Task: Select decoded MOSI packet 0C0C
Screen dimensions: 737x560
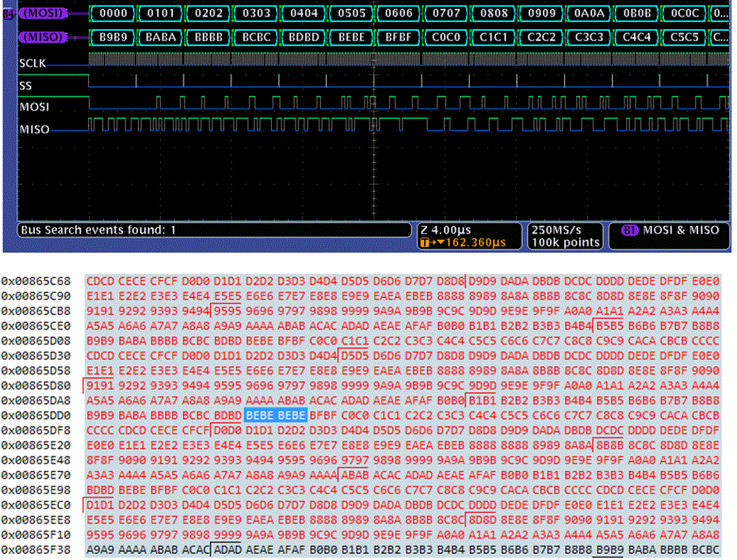Action: (685, 13)
